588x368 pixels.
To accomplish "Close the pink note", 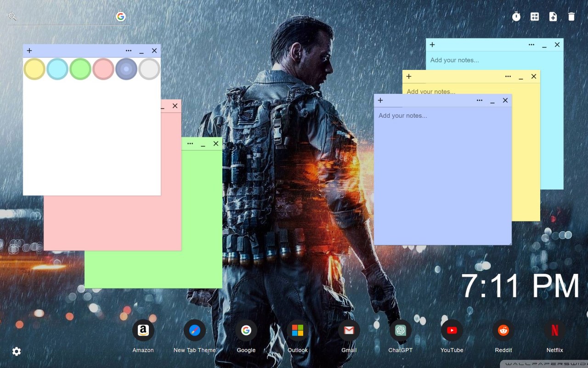I will 175,106.
